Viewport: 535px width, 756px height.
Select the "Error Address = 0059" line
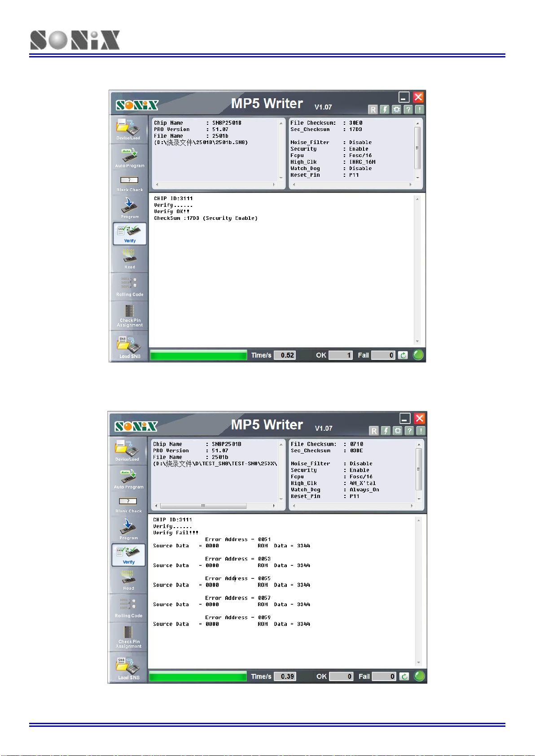tap(238, 617)
